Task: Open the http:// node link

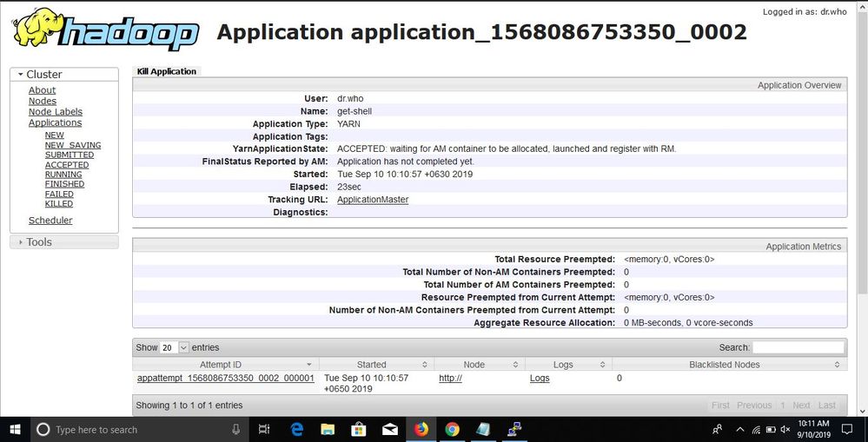Action: coord(450,379)
